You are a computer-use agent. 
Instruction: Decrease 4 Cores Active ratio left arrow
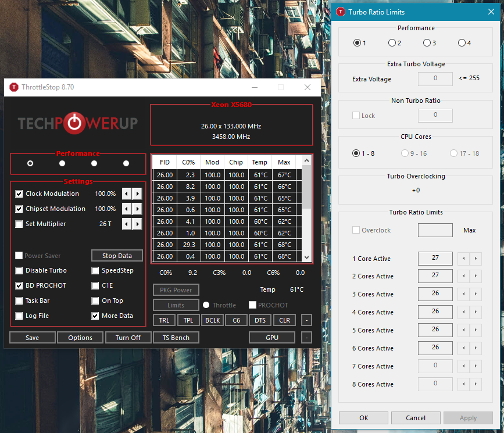463,312
